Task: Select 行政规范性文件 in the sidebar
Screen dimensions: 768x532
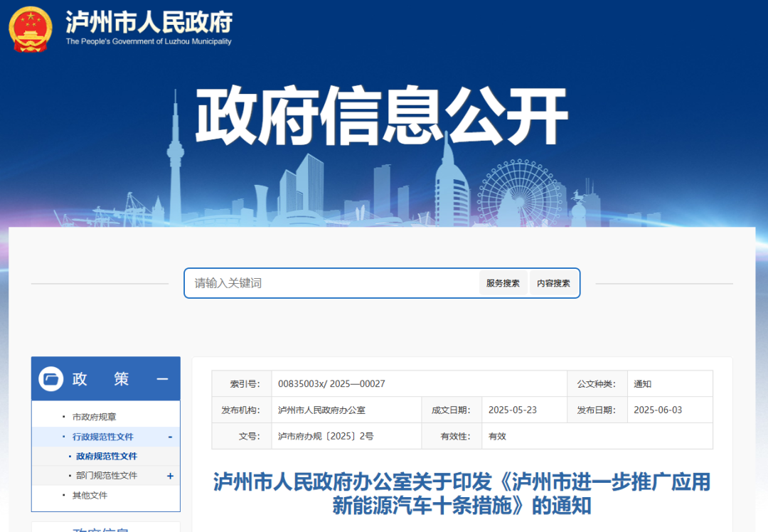Action: click(x=103, y=437)
